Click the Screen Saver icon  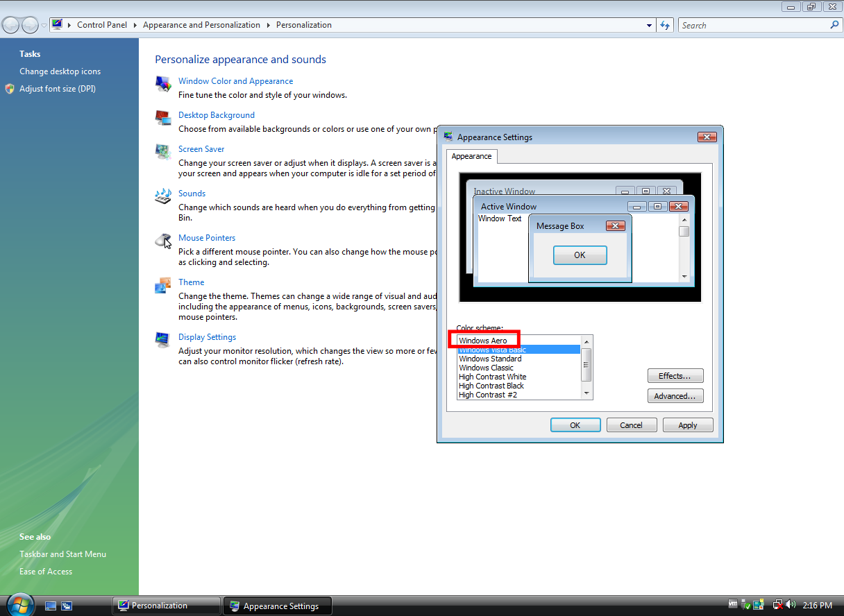tap(163, 152)
